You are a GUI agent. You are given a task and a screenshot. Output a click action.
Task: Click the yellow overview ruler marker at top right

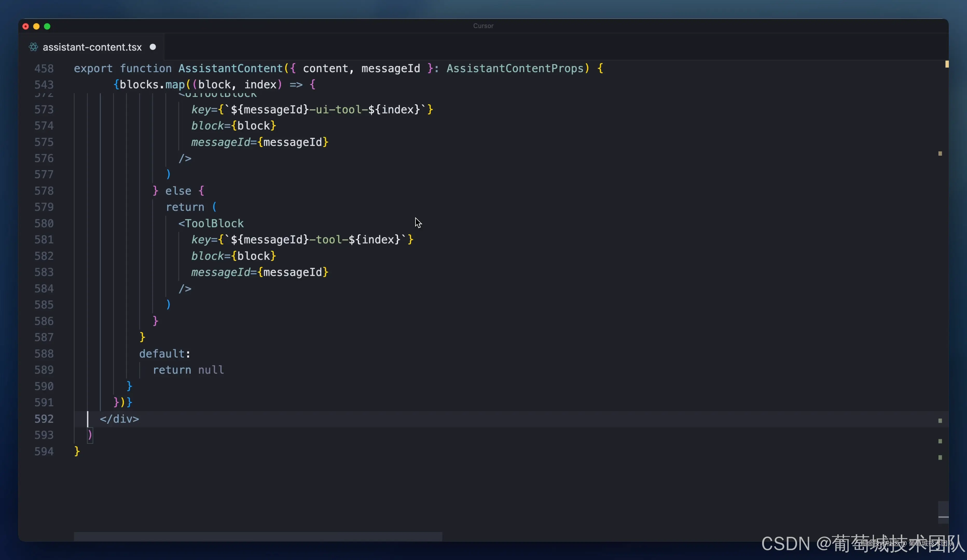pos(947,64)
